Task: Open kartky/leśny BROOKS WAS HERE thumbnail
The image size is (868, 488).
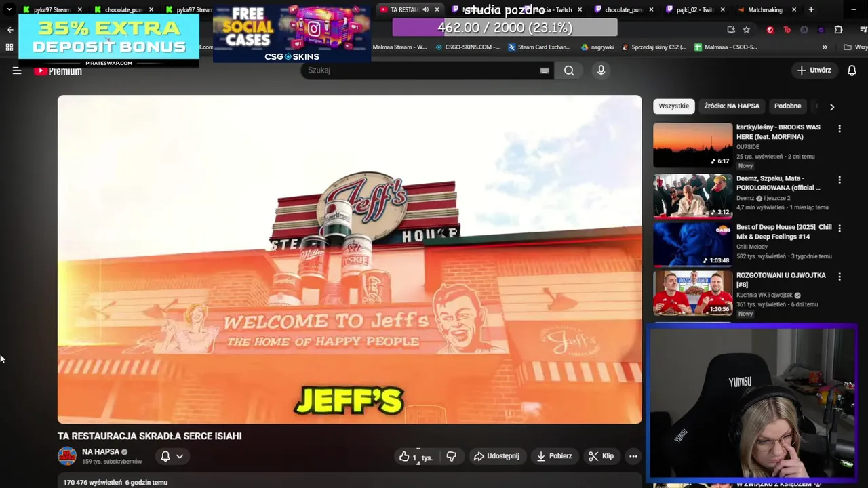Action: point(692,145)
